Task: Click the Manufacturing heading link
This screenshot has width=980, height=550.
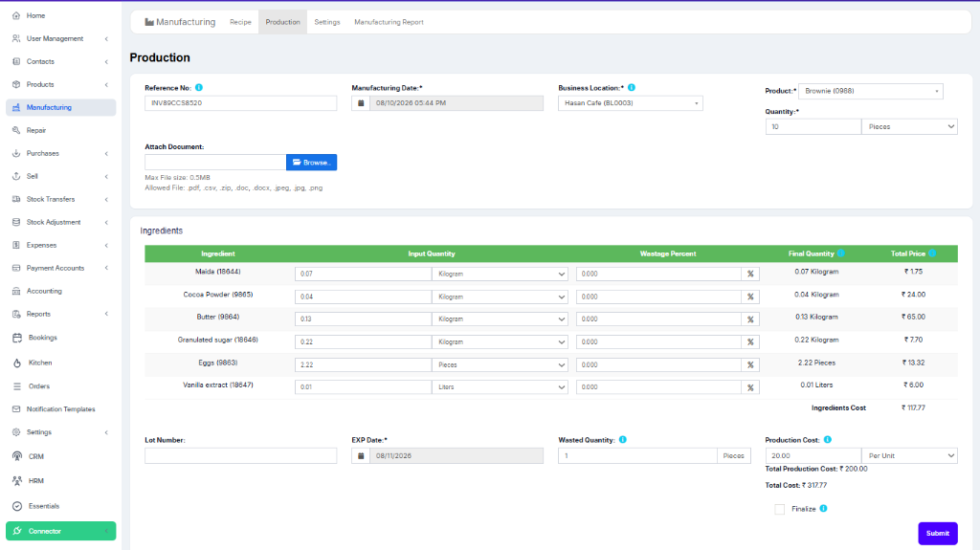Action: (180, 22)
